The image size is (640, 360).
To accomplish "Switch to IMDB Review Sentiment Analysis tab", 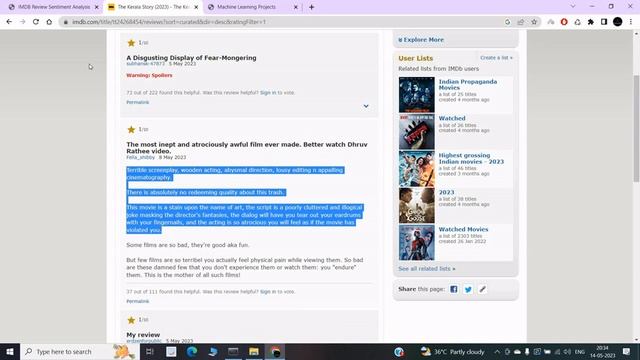I will 54,7.
